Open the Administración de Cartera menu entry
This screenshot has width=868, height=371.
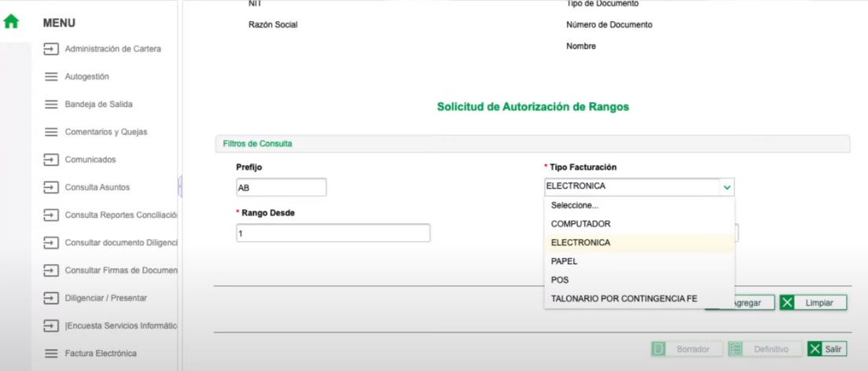(113, 49)
